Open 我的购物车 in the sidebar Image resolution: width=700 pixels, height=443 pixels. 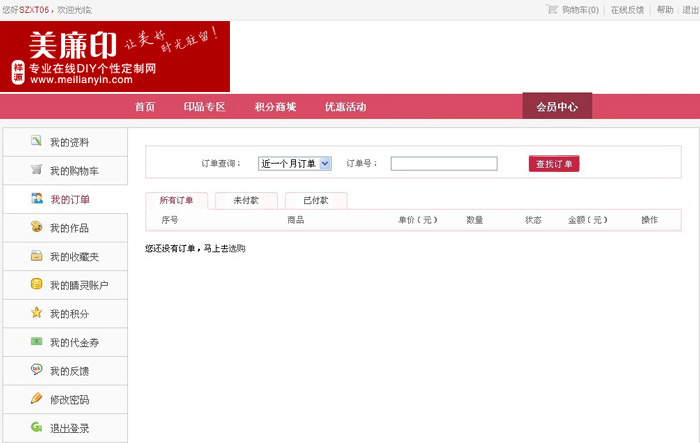pos(65,171)
